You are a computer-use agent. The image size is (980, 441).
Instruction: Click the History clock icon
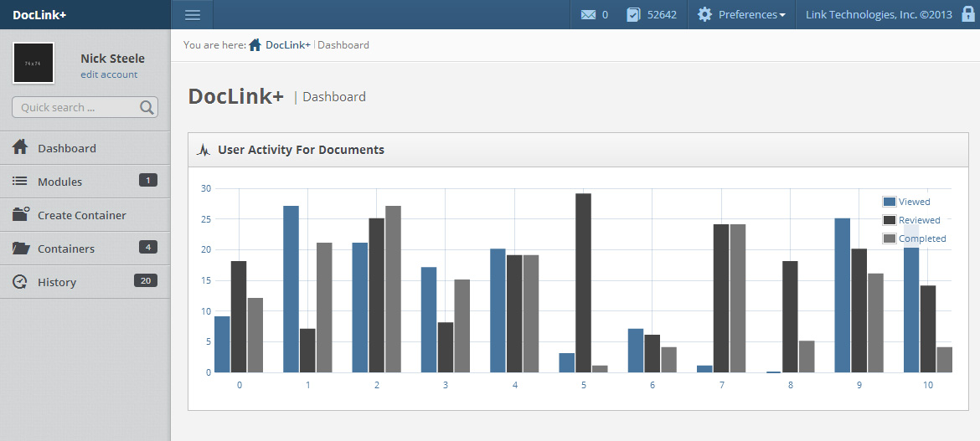tap(20, 282)
